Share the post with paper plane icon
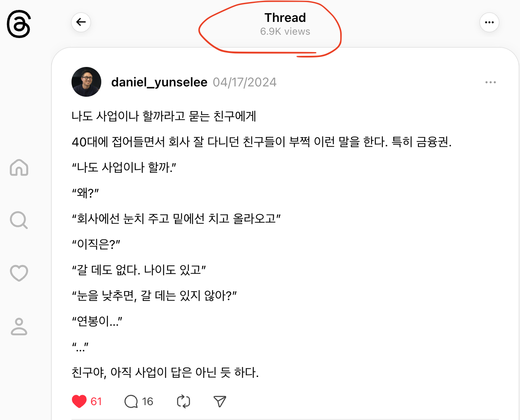520x420 pixels. pos(220,401)
